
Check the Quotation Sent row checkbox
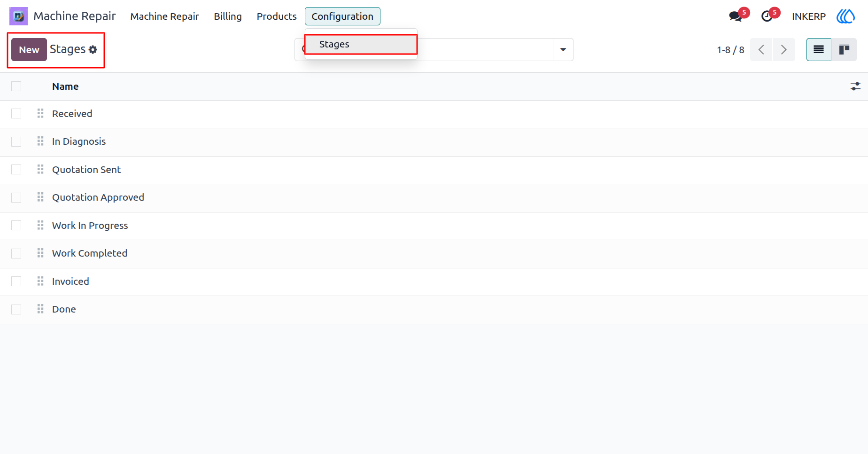point(16,170)
